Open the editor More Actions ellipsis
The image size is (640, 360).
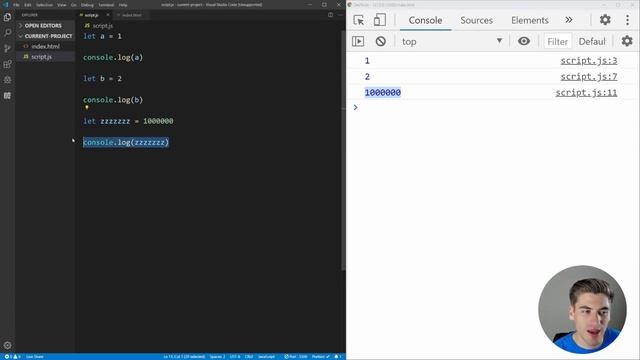point(340,15)
